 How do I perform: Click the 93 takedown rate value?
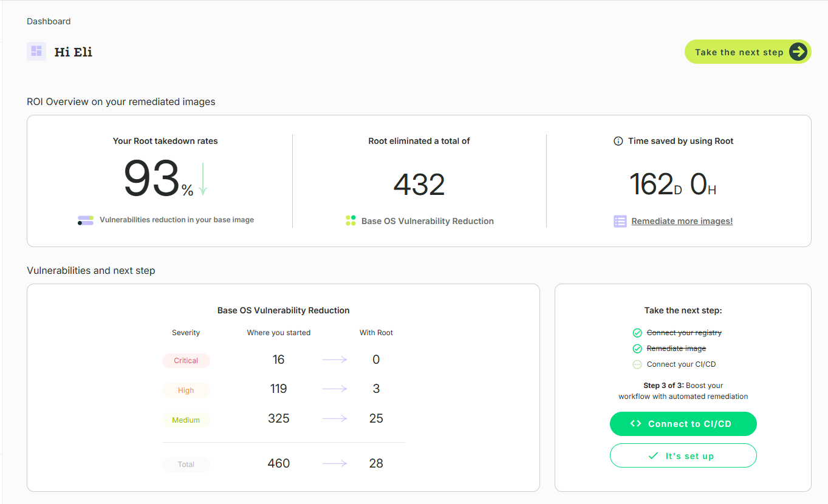(152, 179)
